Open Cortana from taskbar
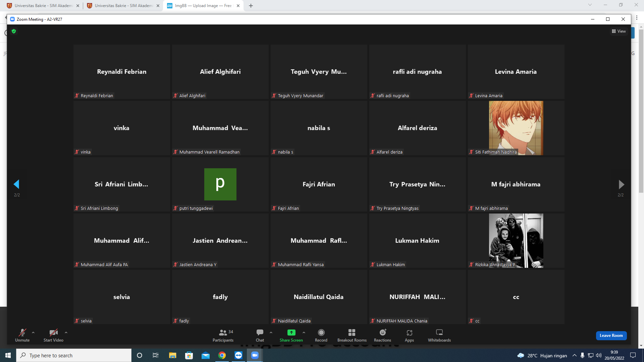Viewport: 644px width, 362px height. pyautogui.click(x=140, y=355)
